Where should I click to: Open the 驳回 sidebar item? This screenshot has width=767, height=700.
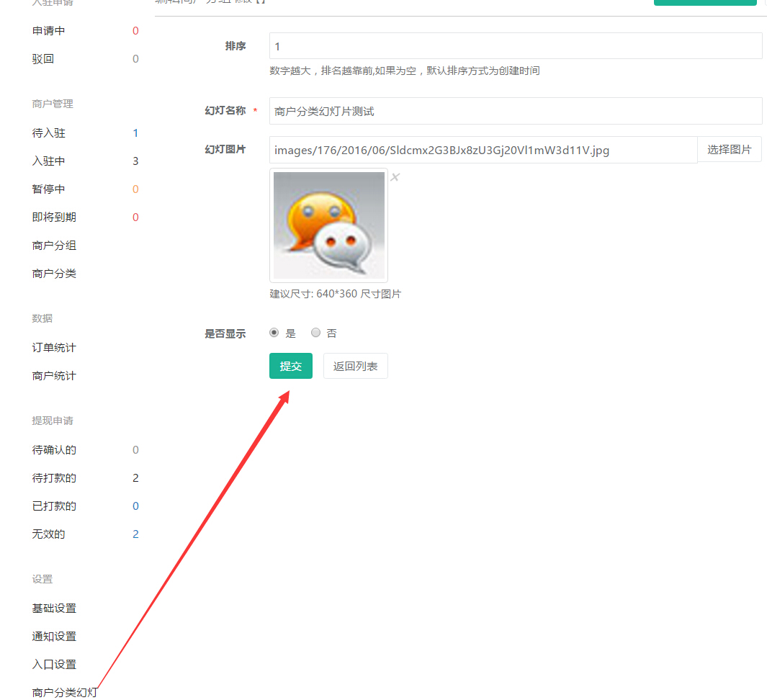coord(43,59)
